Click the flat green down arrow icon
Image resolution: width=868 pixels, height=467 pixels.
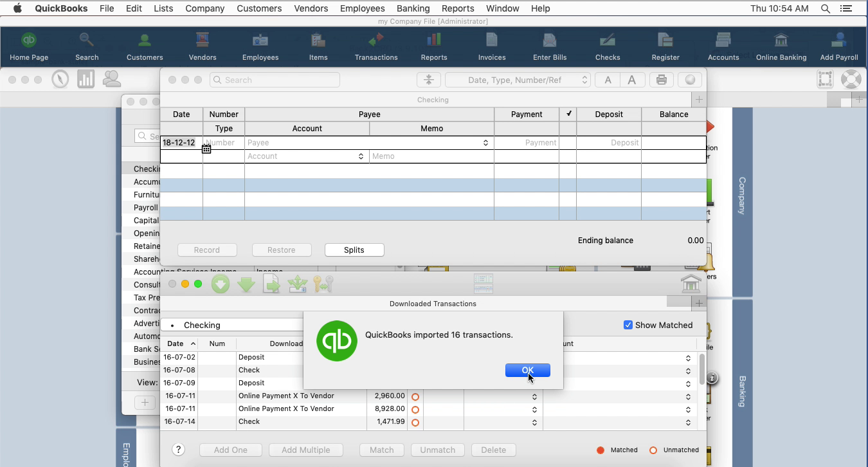point(247,284)
